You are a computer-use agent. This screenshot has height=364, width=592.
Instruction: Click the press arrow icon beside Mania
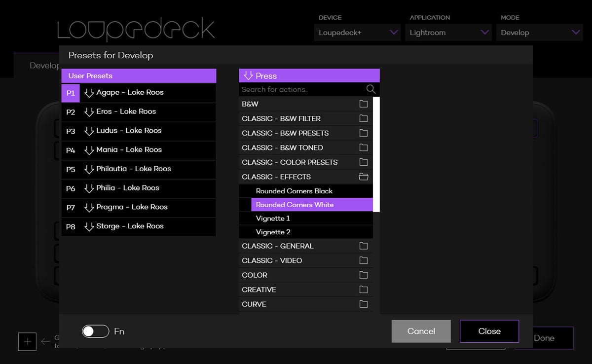pos(89,150)
